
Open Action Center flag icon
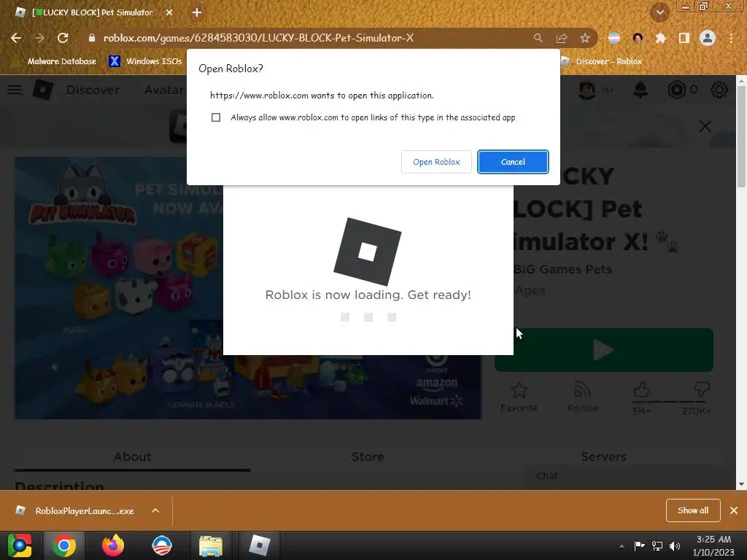tap(639, 545)
